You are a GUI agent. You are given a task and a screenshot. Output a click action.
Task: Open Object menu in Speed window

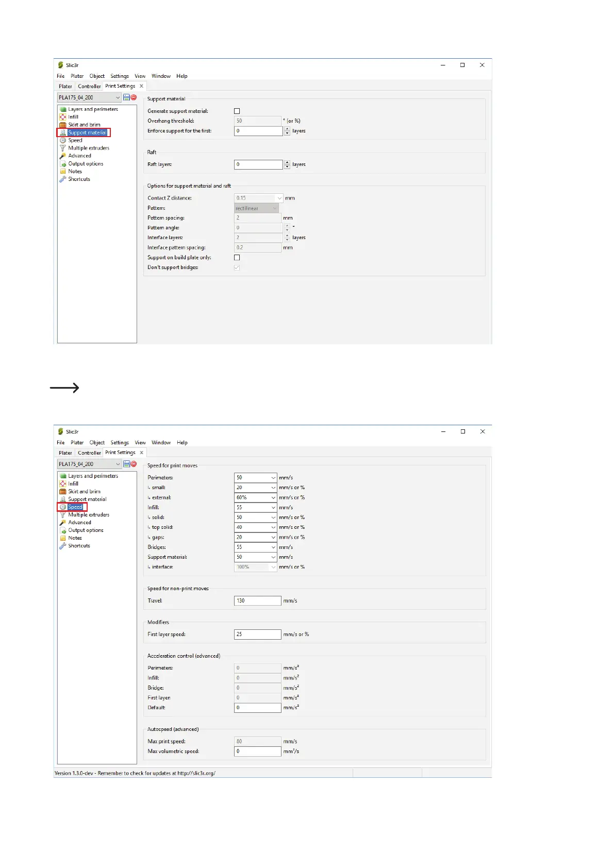point(97,443)
